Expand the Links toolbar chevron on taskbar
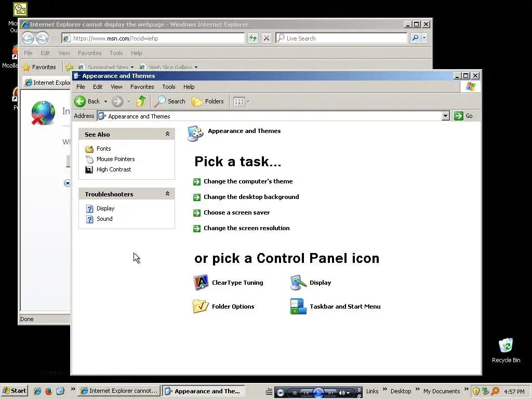This screenshot has height=399, width=532. tap(385, 389)
